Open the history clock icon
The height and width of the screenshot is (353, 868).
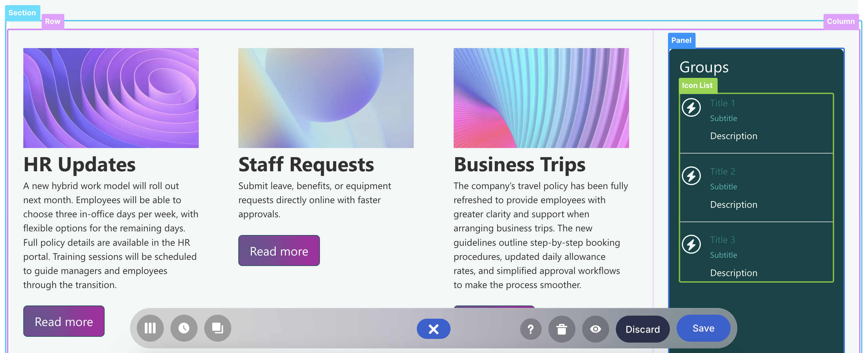pyautogui.click(x=184, y=328)
